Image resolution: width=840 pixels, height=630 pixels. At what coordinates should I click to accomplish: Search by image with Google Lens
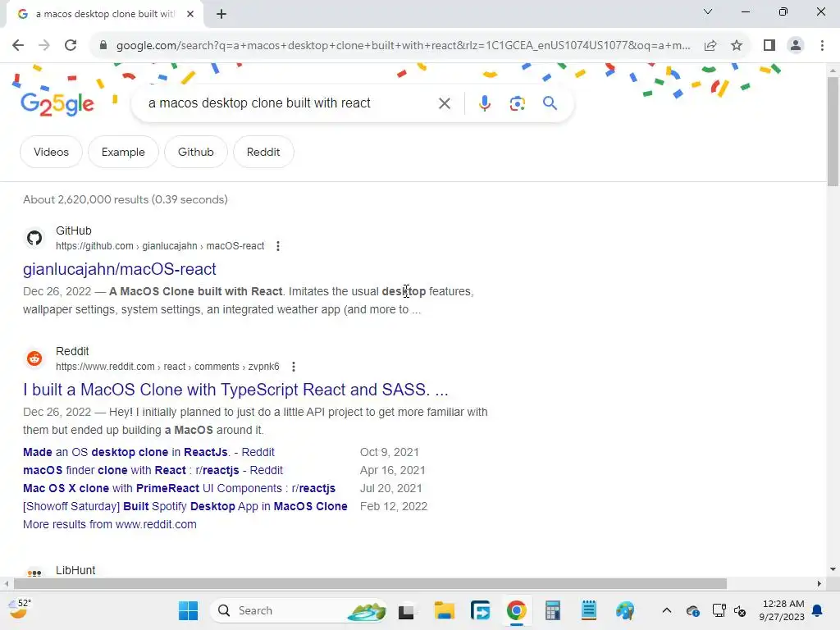[x=517, y=103]
